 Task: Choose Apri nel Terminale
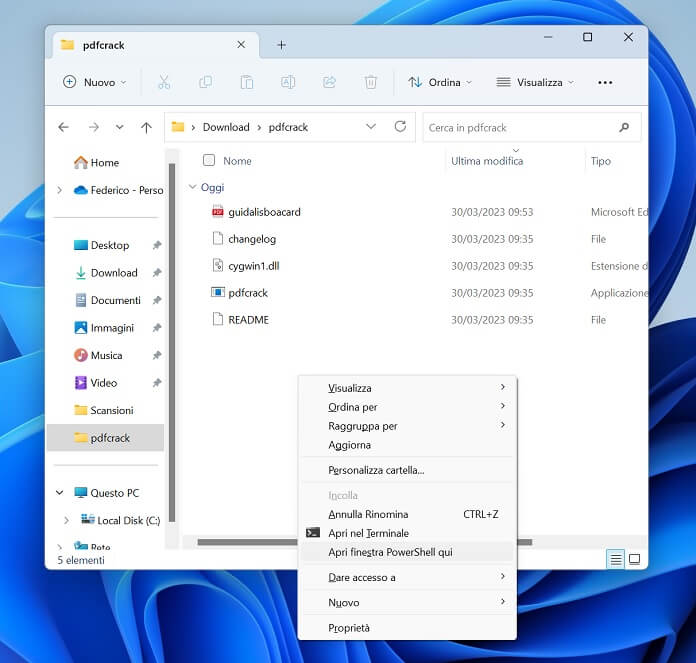point(407,533)
